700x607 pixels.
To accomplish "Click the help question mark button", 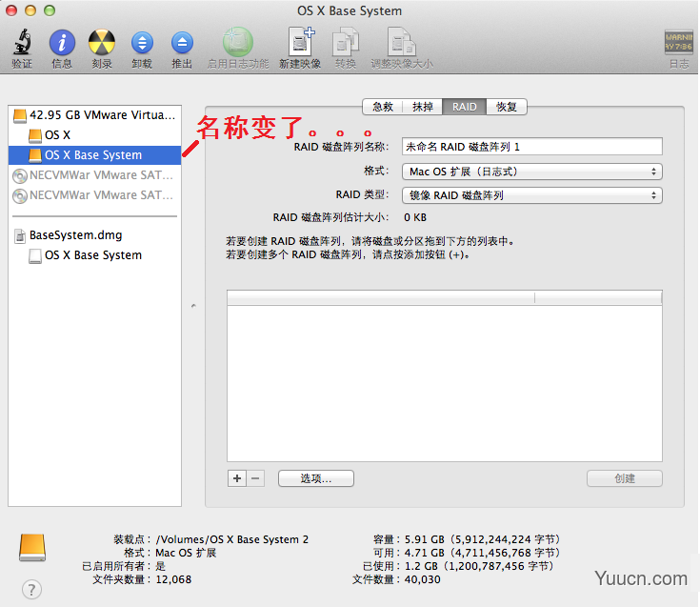I will pos(31,590).
